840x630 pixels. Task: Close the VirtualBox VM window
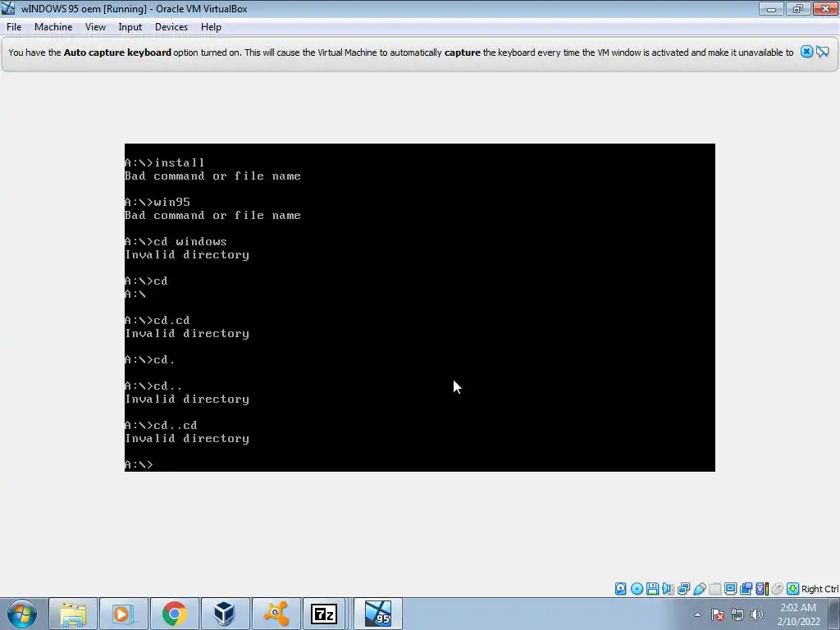tap(825, 8)
